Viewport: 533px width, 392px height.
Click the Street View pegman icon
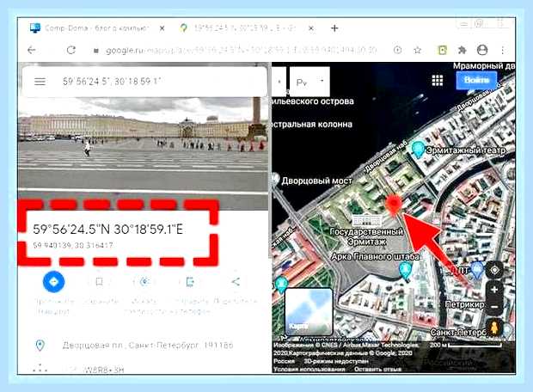tap(494, 328)
